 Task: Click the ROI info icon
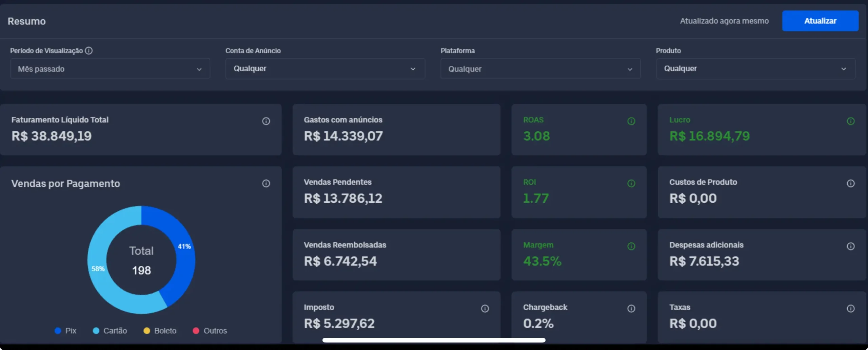pyautogui.click(x=631, y=184)
